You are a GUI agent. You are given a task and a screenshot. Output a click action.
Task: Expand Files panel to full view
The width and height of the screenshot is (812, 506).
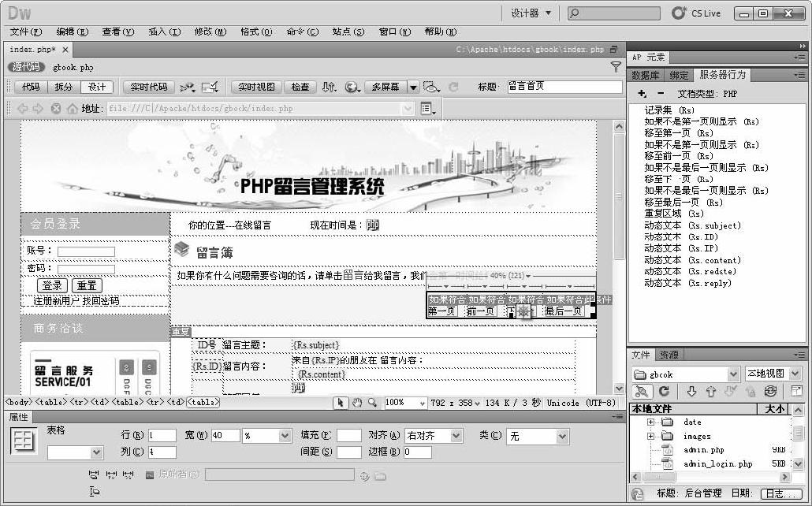(796, 392)
